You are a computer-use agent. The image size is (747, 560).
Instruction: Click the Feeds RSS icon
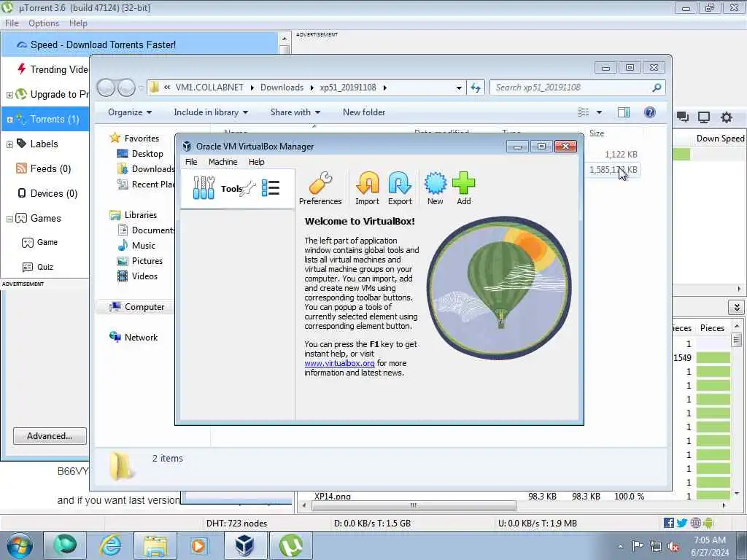pyautogui.click(x=21, y=168)
